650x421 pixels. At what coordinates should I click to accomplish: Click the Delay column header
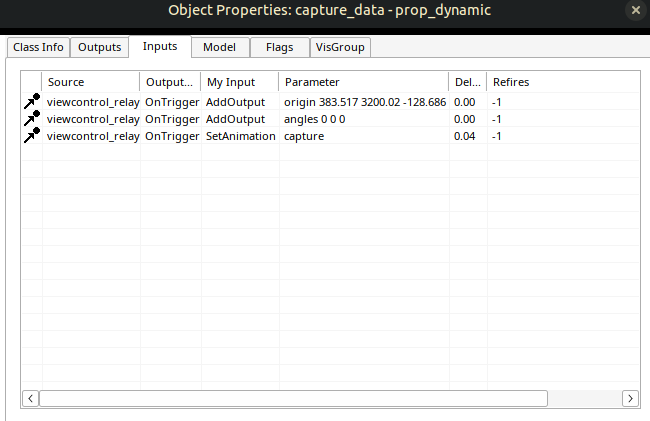(x=468, y=82)
